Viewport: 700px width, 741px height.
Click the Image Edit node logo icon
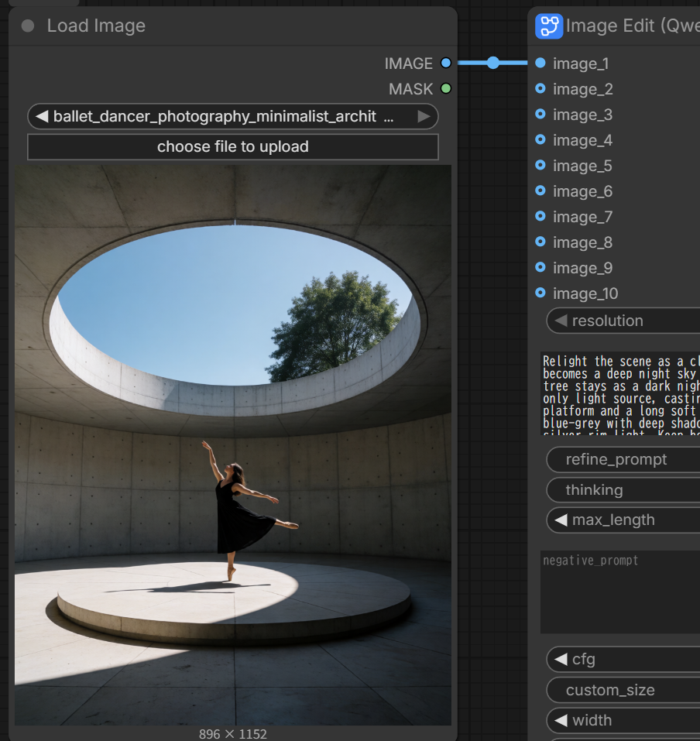pos(549,26)
